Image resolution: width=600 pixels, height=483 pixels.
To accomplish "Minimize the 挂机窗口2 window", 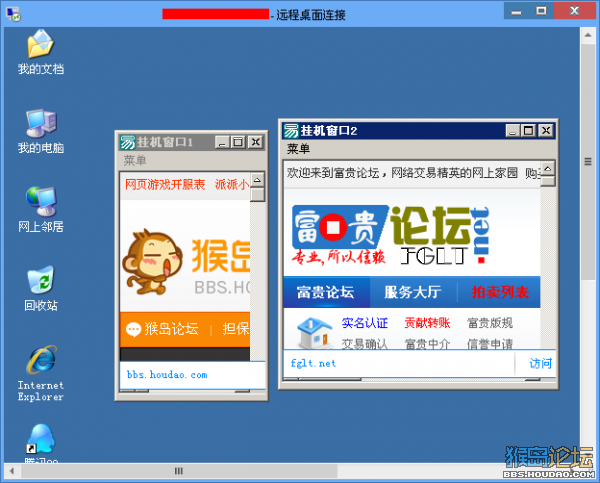I will [x=513, y=131].
